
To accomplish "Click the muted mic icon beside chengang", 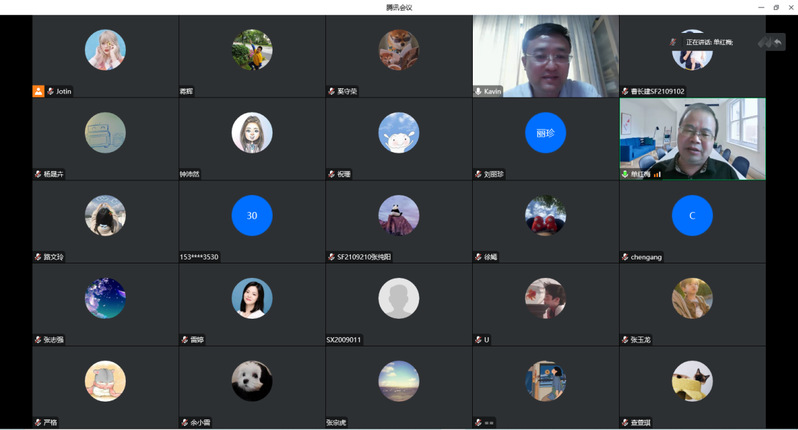I will click(625, 257).
